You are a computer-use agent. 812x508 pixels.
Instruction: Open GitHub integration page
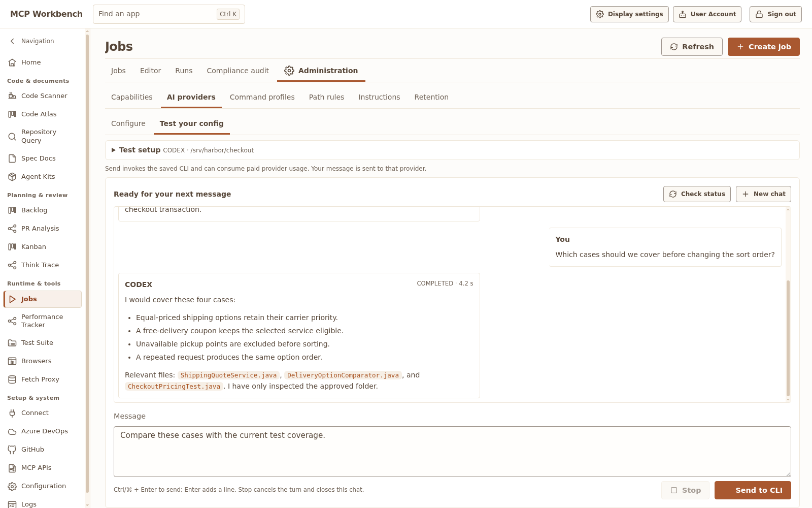point(43,450)
